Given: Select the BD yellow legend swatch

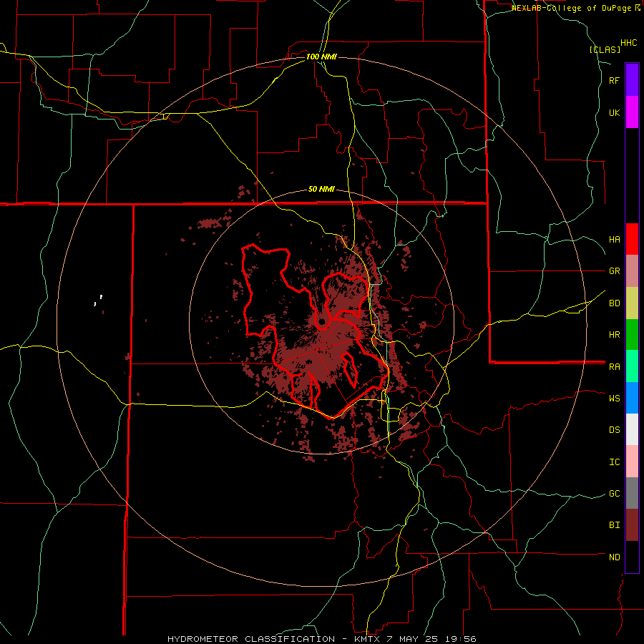Looking at the screenshot, I should (x=632, y=303).
